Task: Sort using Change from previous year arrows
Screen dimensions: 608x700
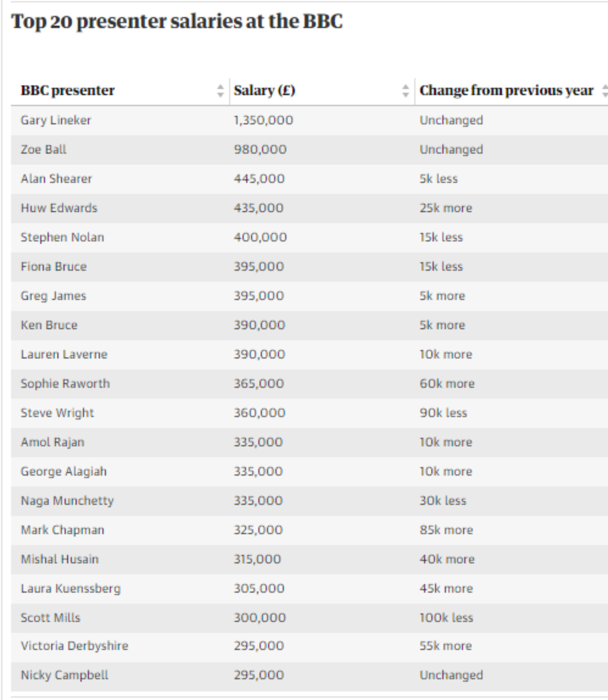Action: pyautogui.click(x=605, y=90)
